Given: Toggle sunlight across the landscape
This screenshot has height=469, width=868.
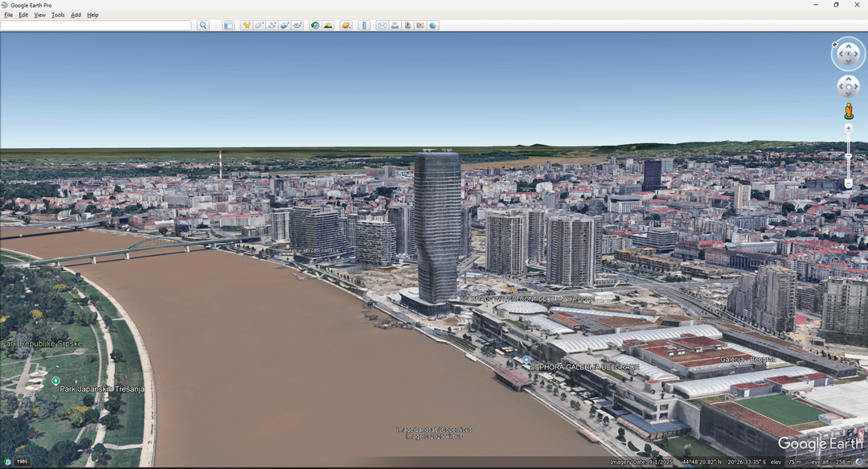Looking at the screenshot, I should 328,26.
